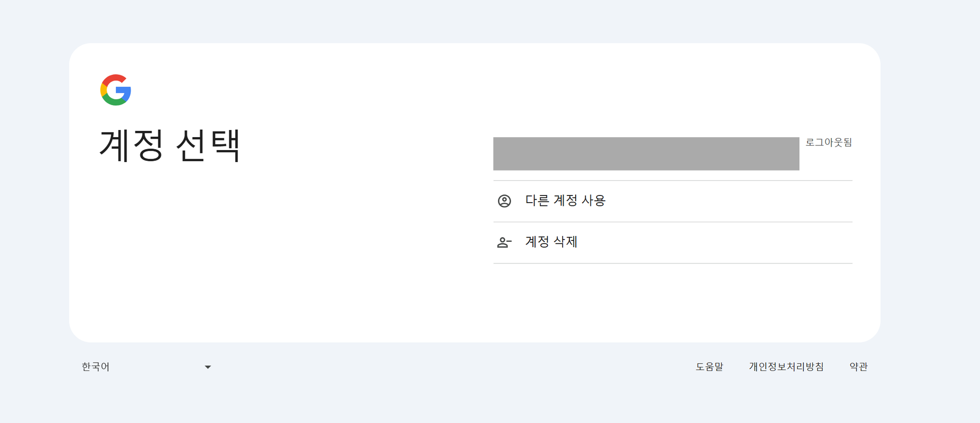
Task: Select the 한국어 language selector text
Action: pyautogui.click(x=96, y=367)
